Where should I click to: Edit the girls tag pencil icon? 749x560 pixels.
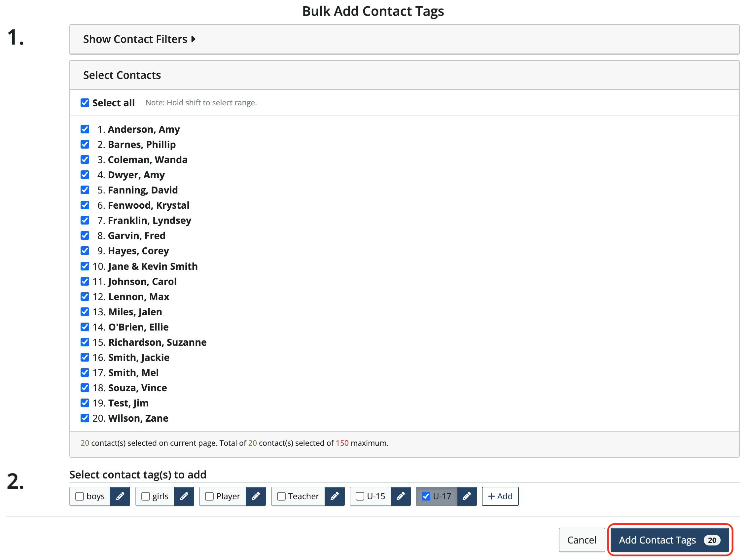click(184, 496)
